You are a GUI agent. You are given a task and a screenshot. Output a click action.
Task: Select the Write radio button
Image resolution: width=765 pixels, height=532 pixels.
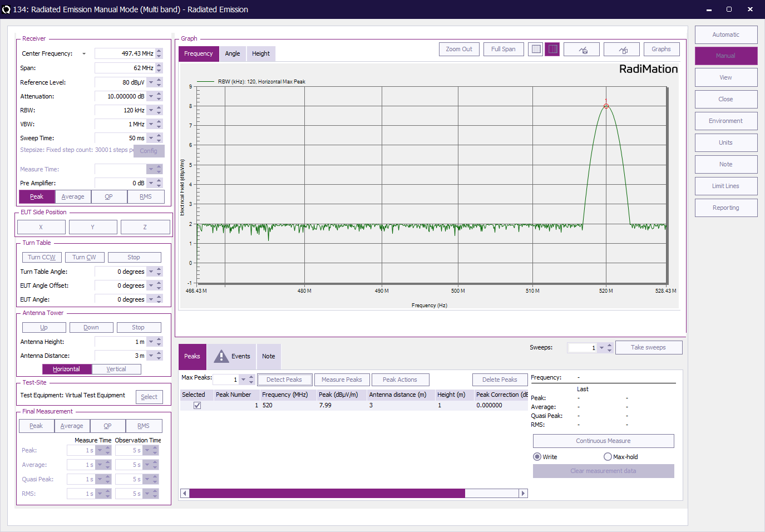pyautogui.click(x=537, y=457)
